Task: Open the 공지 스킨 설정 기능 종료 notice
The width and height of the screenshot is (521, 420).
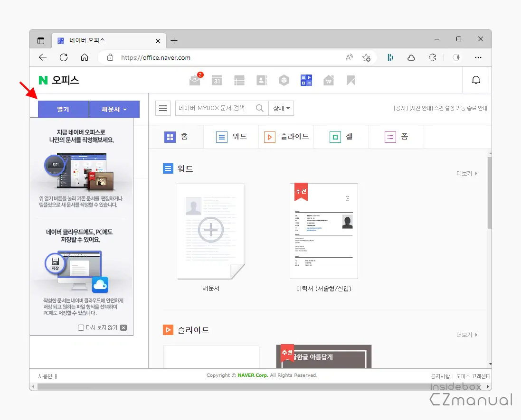Action: coord(440,108)
